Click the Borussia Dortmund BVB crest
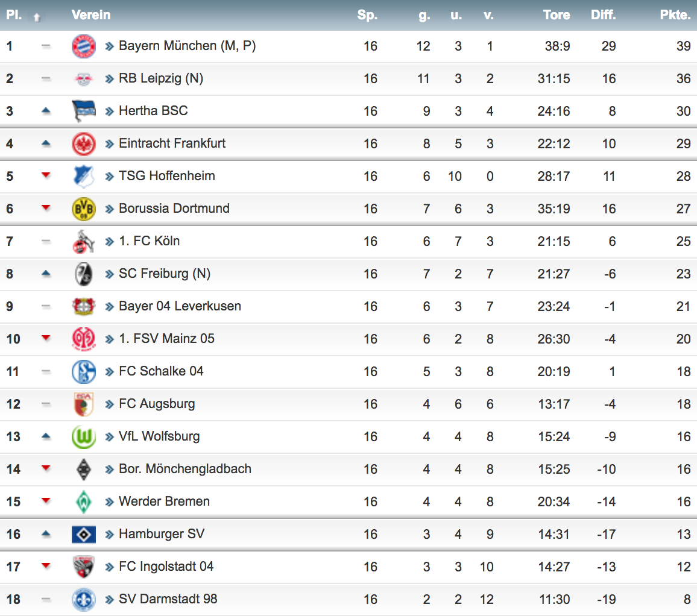The height and width of the screenshot is (616, 697). (x=83, y=209)
